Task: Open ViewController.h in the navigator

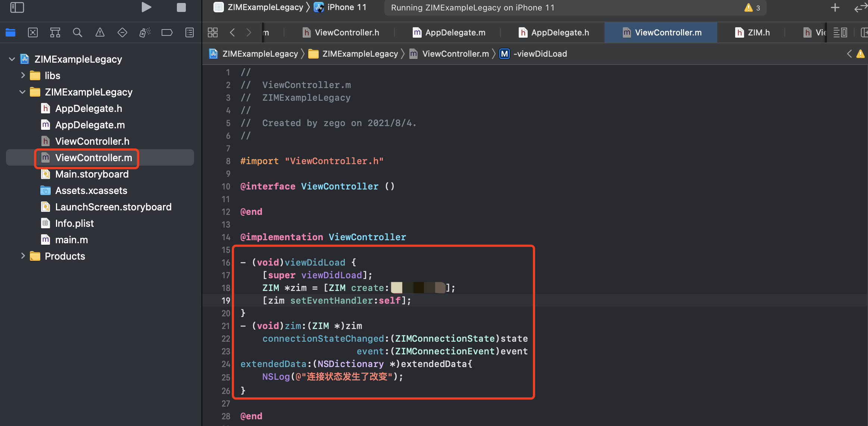Action: point(100,141)
